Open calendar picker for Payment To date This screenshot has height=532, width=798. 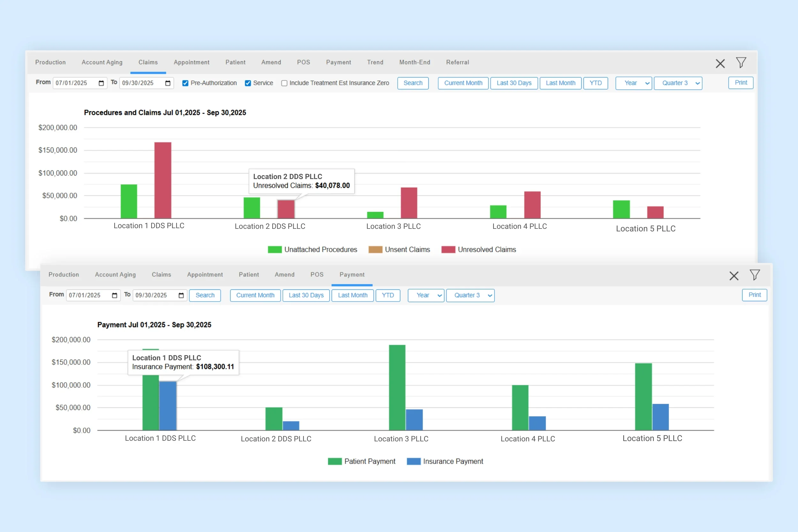tap(181, 296)
